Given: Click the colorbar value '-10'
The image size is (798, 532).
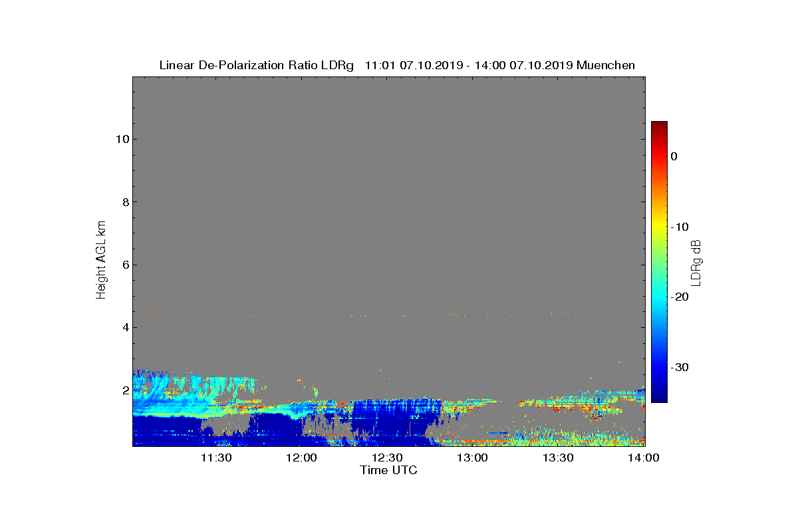Looking at the screenshot, I should (x=679, y=227).
